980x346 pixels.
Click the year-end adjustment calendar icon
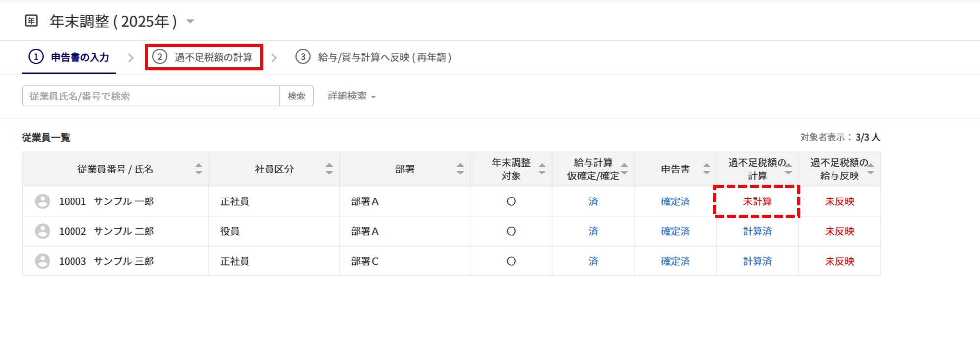31,21
